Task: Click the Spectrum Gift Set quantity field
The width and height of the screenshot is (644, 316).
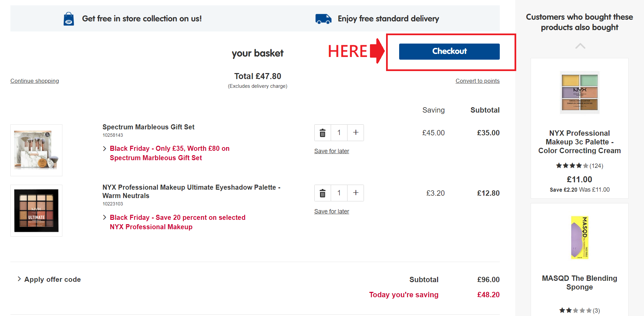Action: [339, 133]
